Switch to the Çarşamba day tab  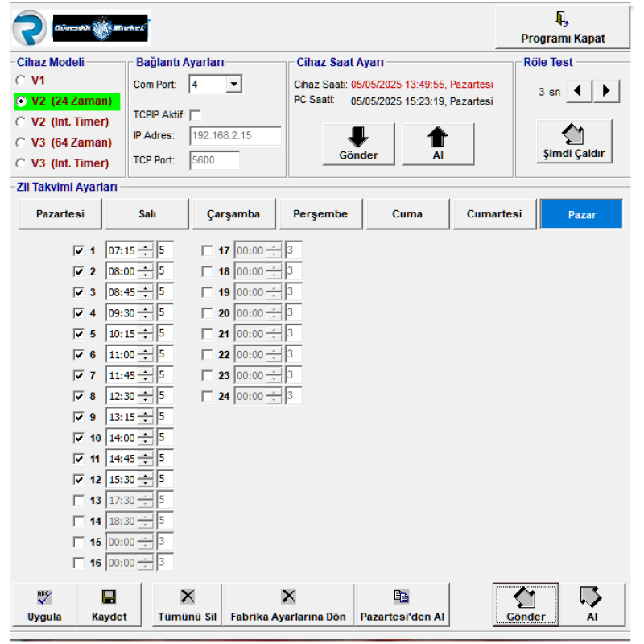click(233, 214)
